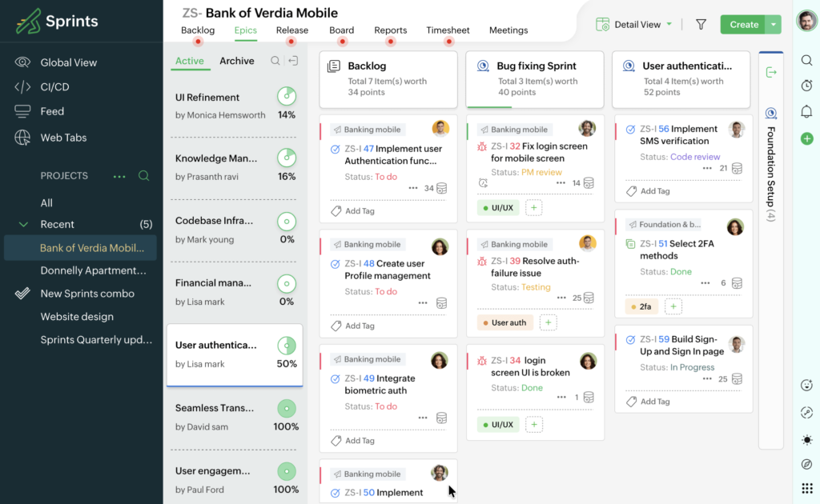Open the Bug fixing Sprint column header
The image size is (820, 504).
click(x=534, y=79)
